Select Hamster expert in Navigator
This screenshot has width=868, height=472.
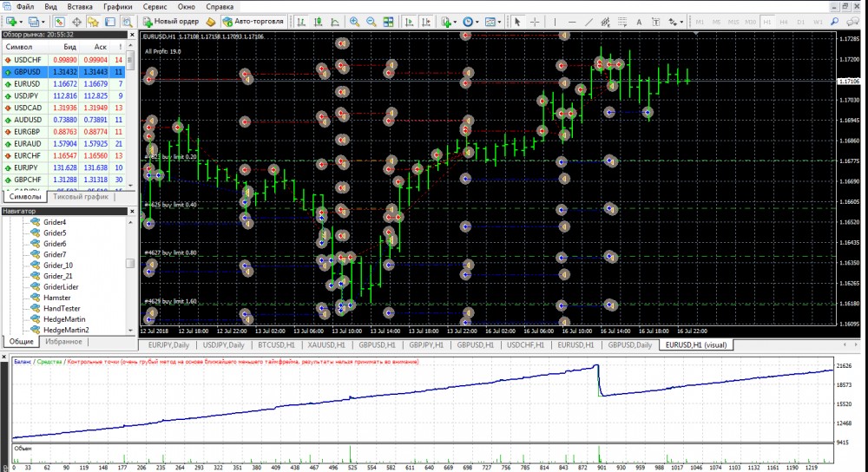tap(57, 298)
